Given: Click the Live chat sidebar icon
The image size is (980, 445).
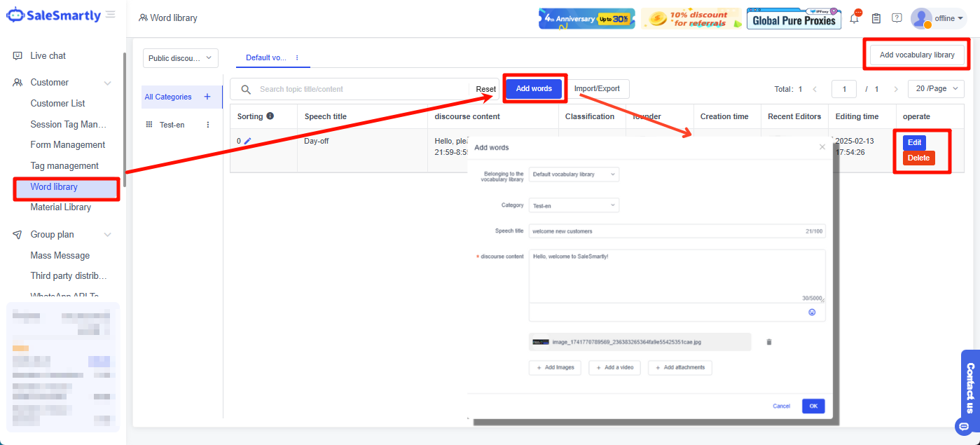Looking at the screenshot, I should pos(18,56).
